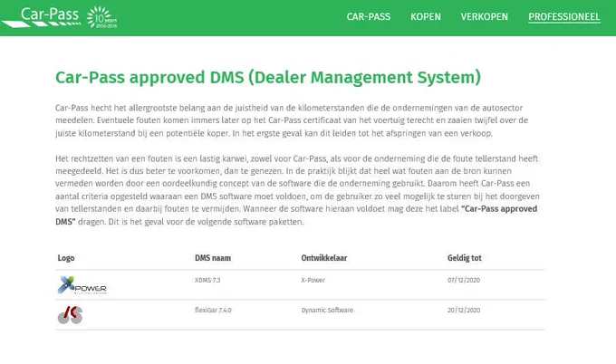
Task: Go to the PROFESSIONEEL menu item
Action: point(563,17)
